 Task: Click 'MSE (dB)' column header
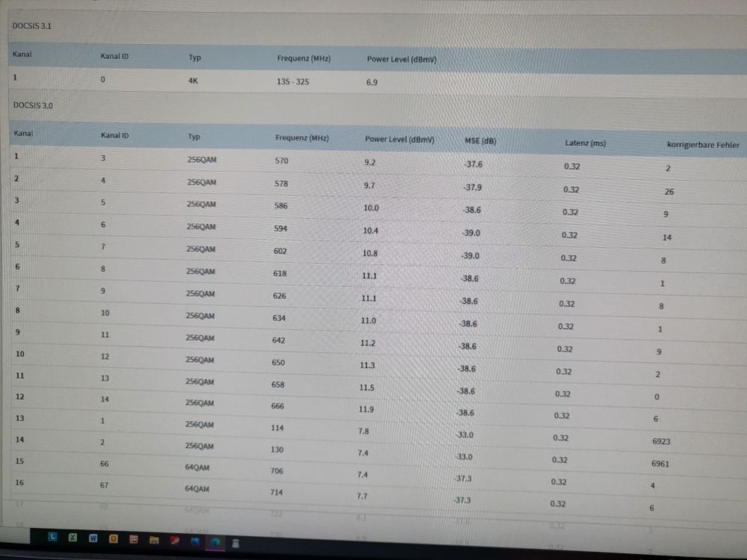[x=480, y=141]
